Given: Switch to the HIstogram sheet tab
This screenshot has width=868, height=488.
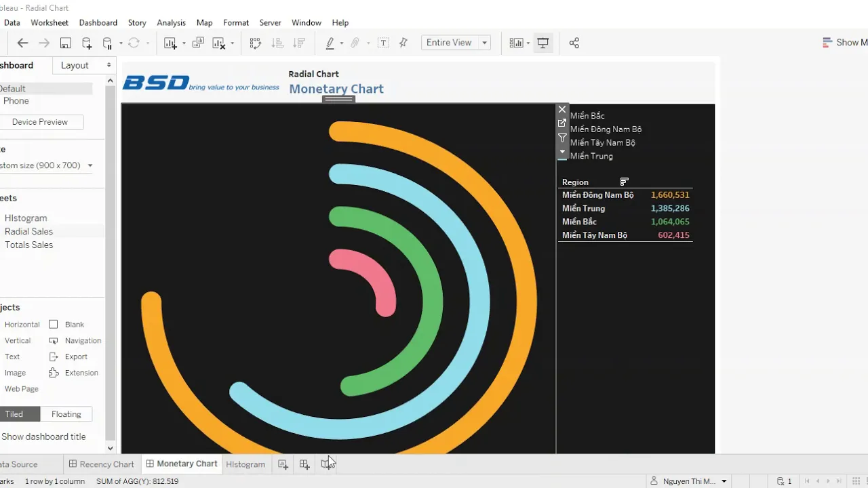Looking at the screenshot, I should pos(245,464).
